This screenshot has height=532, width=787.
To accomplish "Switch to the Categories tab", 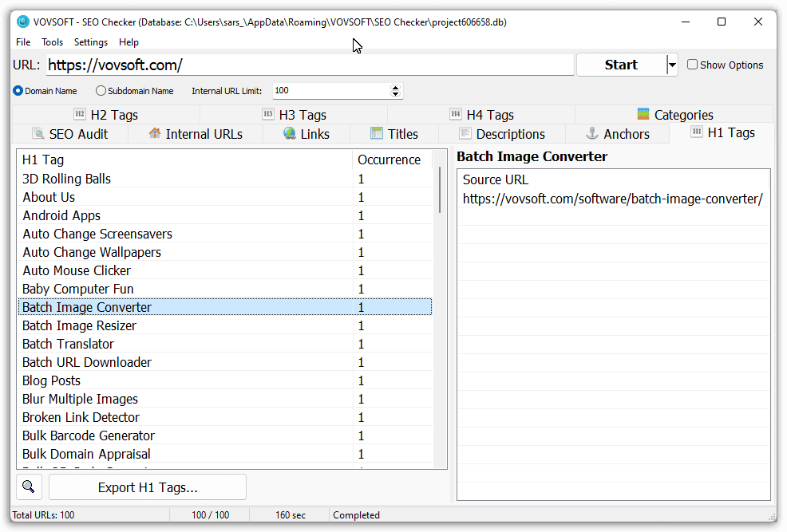I will click(674, 114).
